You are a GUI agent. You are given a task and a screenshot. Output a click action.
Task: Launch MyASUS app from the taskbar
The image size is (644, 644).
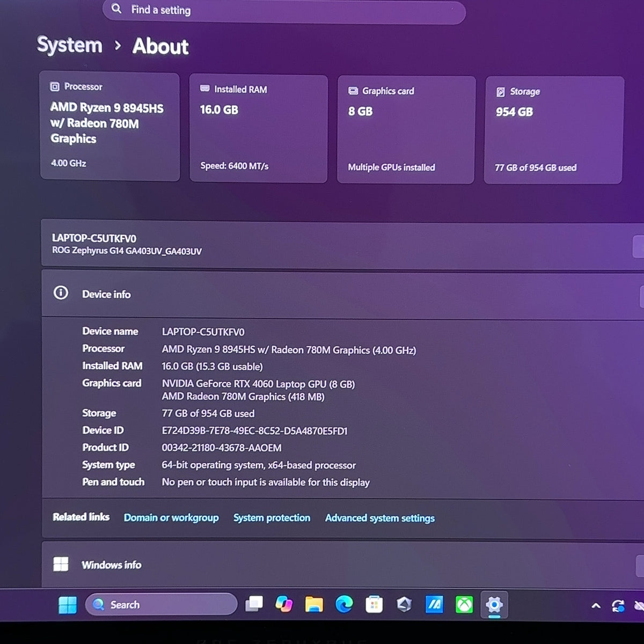[434, 605]
